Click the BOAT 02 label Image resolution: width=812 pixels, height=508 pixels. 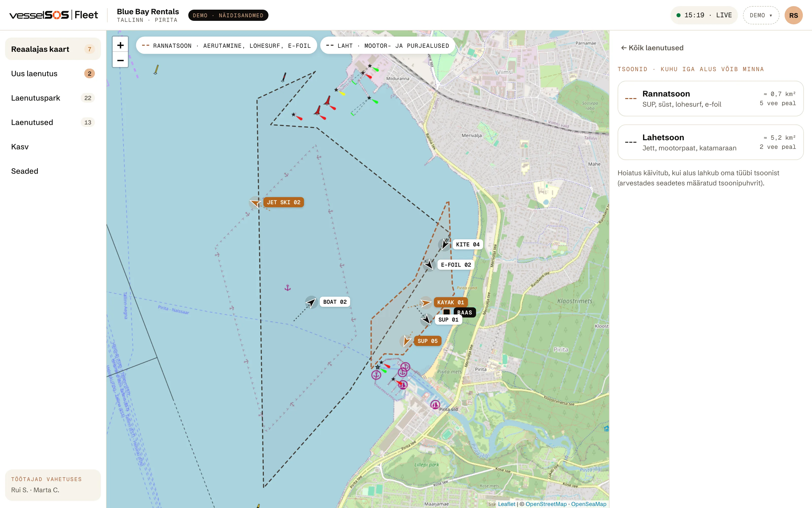[335, 302]
